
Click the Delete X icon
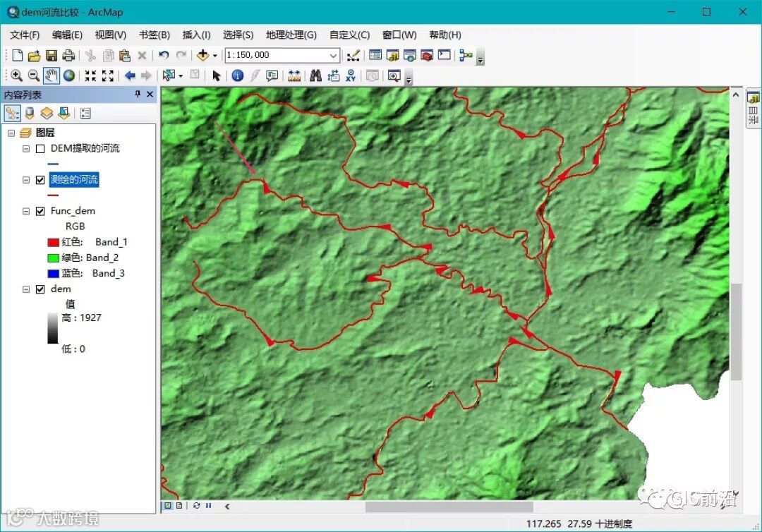pyautogui.click(x=142, y=55)
